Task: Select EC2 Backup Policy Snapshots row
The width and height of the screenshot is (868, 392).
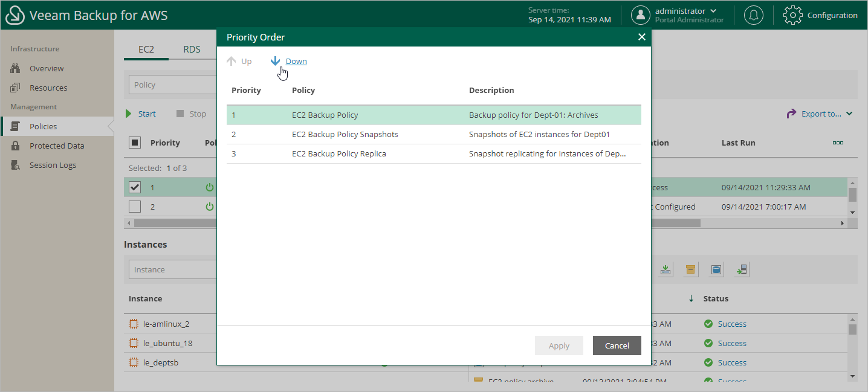Action: [x=434, y=134]
